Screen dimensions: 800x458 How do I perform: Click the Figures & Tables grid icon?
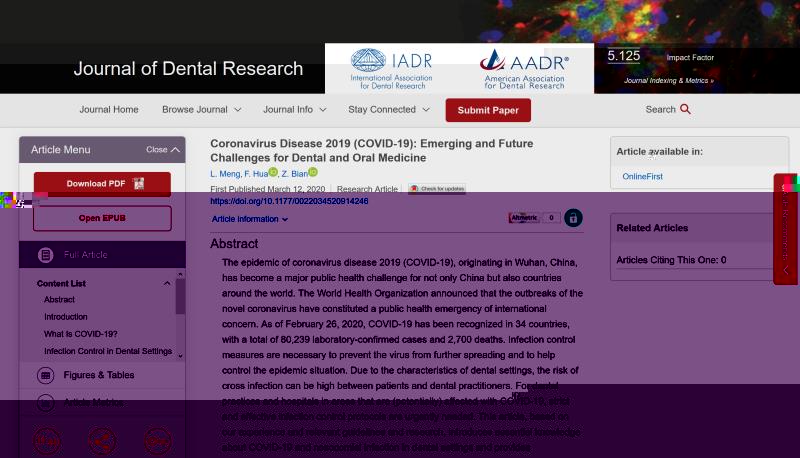(x=45, y=375)
